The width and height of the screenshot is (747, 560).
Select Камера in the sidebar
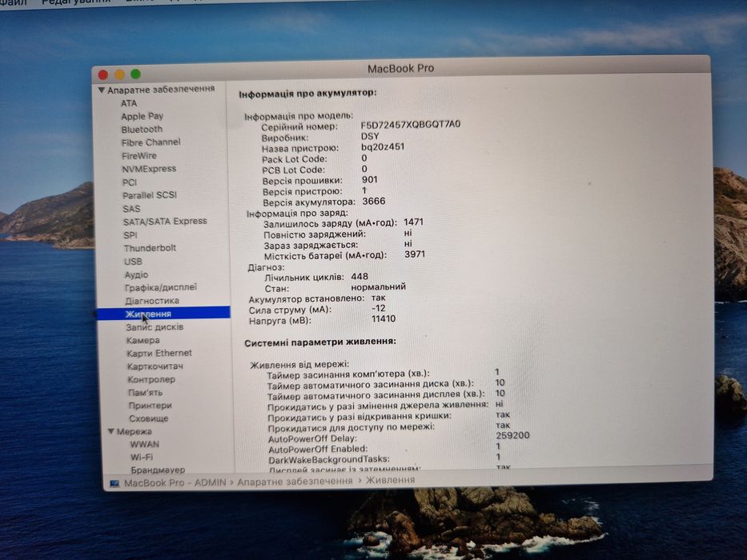click(x=143, y=341)
